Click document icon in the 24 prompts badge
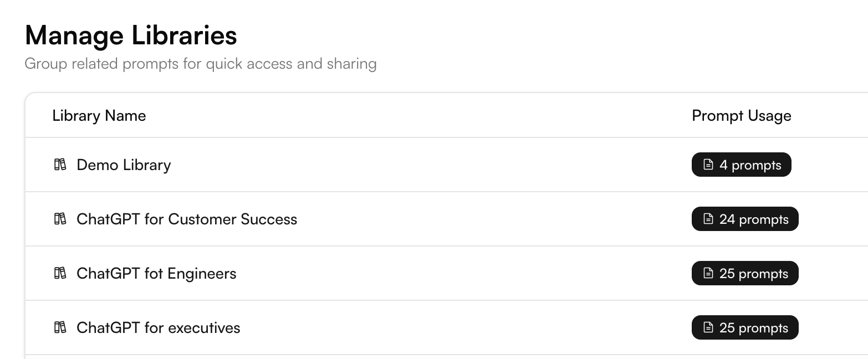 coord(708,219)
